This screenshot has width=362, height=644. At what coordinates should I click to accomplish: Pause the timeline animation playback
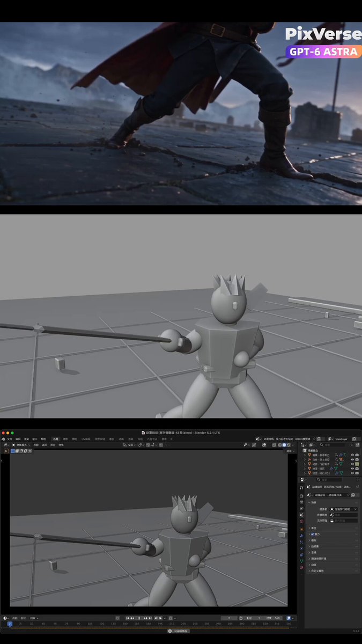coord(139,618)
